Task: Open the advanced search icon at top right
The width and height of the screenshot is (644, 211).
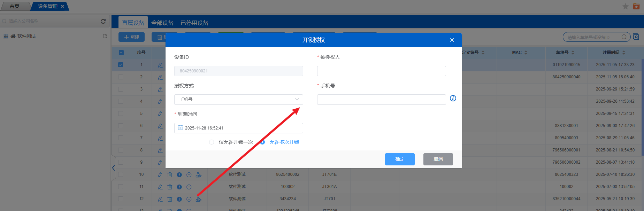Action: coord(636,37)
